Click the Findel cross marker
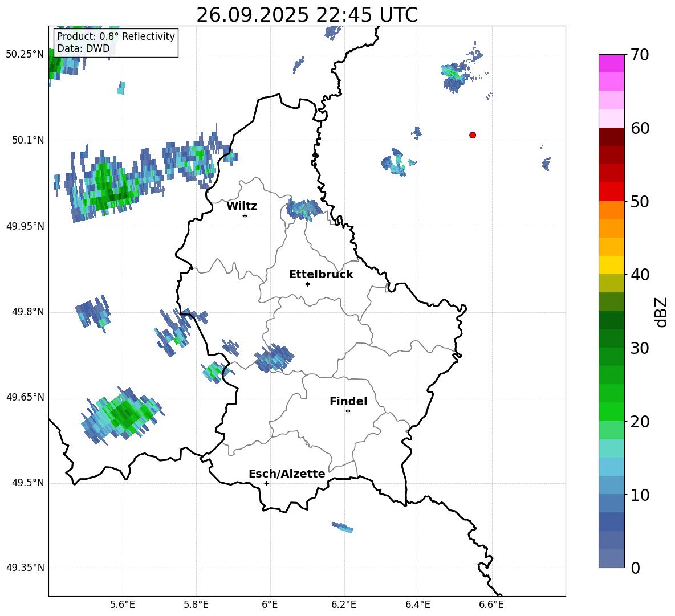Image resolution: width=675 pixels, height=616 pixels. (348, 411)
